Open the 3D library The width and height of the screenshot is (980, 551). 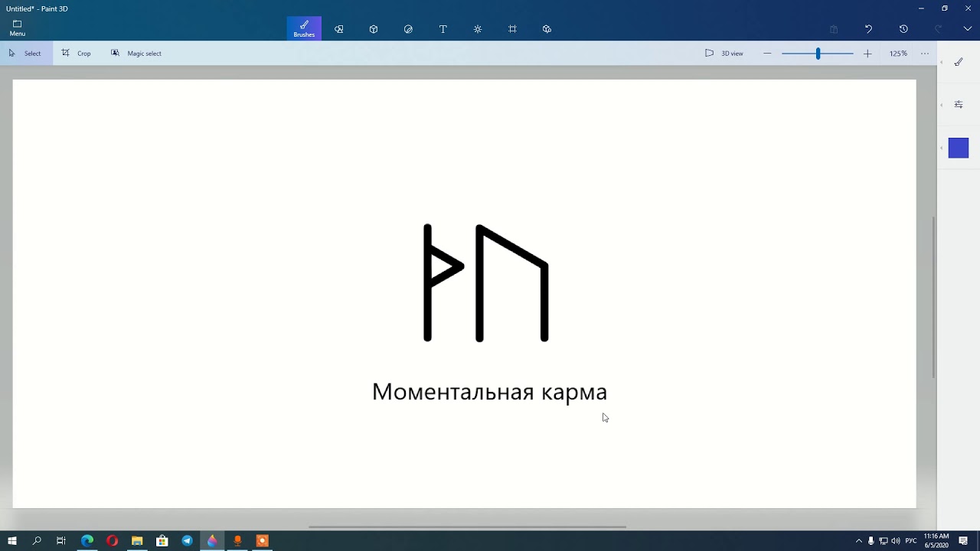pyautogui.click(x=547, y=29)
